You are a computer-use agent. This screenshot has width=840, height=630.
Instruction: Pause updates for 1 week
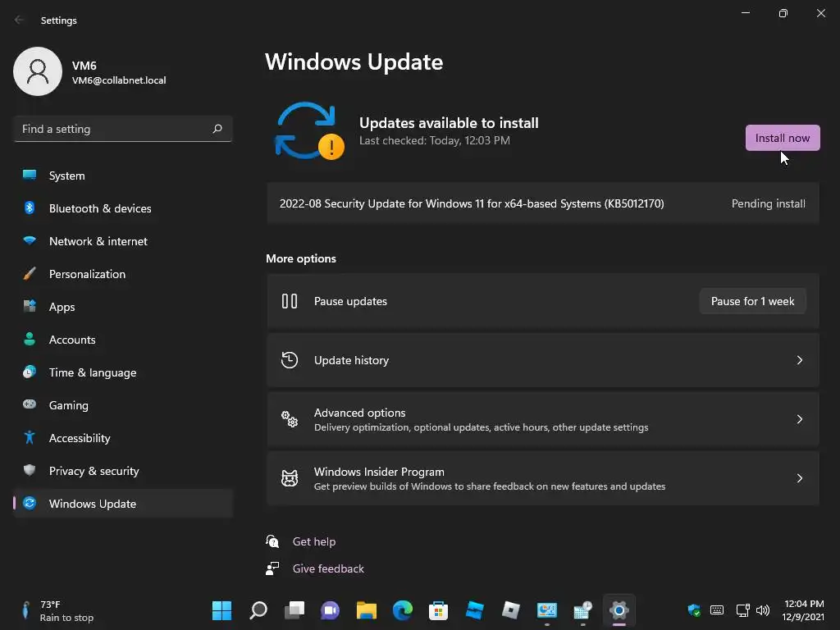752,301
